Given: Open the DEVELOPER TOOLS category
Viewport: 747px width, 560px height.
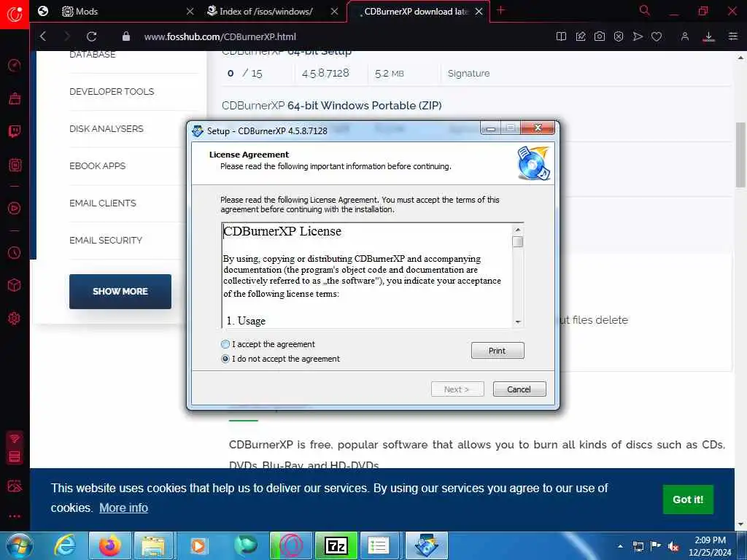Looking at the screenshot, I should tap(112, 91).
